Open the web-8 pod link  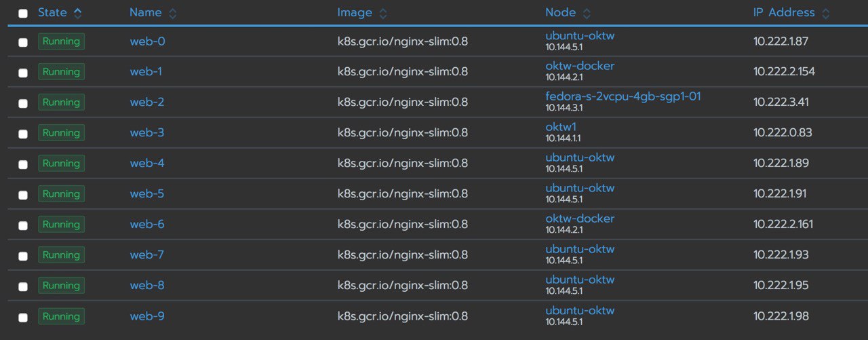pos(147,286)
